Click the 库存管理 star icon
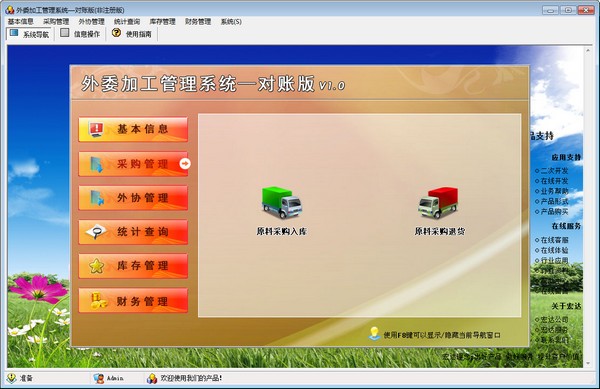This screenshot has width=600, height=389. 96,266
